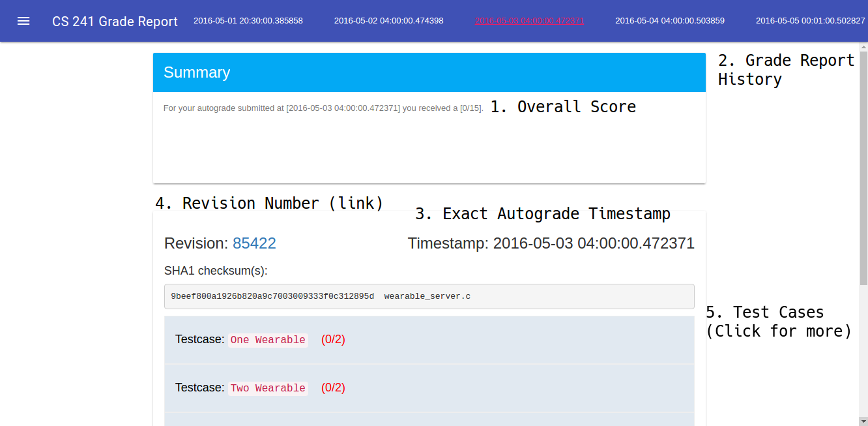This screenshot has width=868, height=426.
Task: Click the scrollbar up arrow
Action: (x=863, y=47)
